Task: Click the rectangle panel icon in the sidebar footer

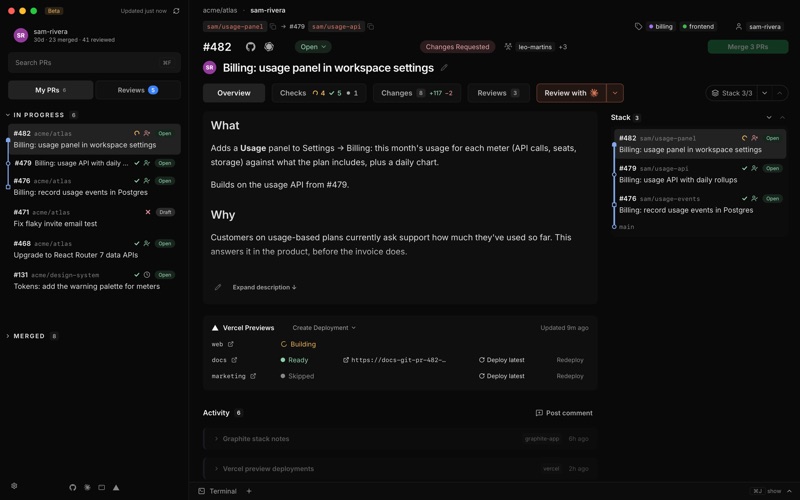Action: pos(102,488)
